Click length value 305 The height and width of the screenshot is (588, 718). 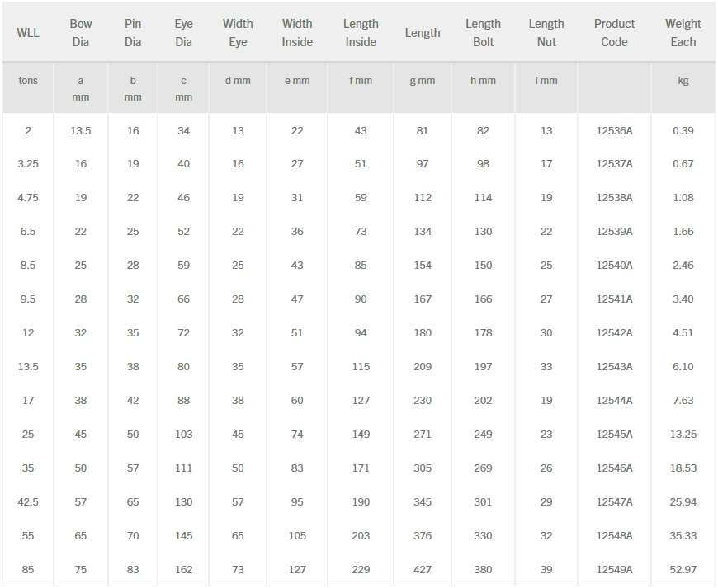coord(423,468)
